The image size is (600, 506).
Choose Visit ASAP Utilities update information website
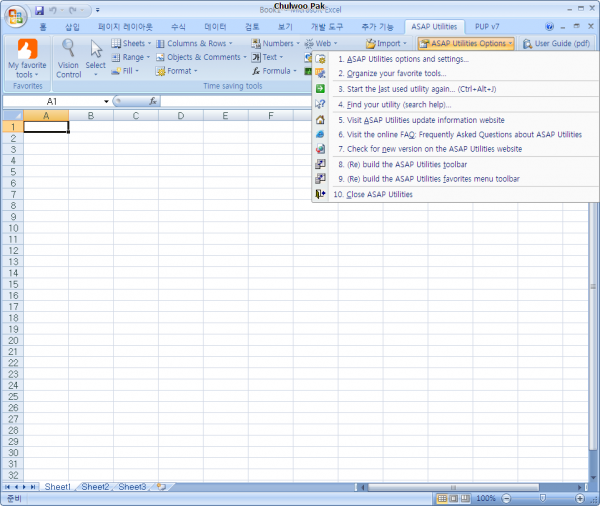(455, 120)
